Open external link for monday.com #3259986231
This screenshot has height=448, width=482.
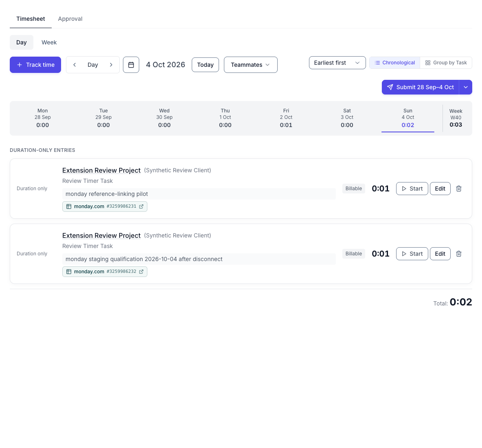(x=141, y=206)
